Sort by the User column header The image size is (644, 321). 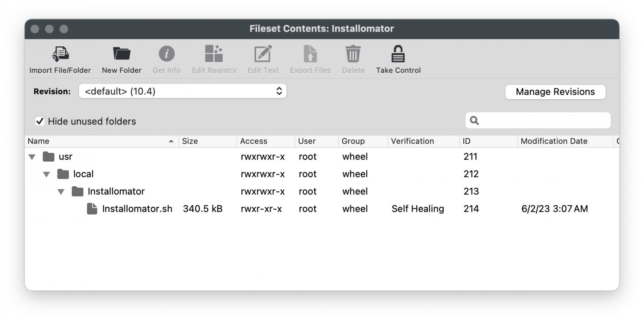click(317, 141)
